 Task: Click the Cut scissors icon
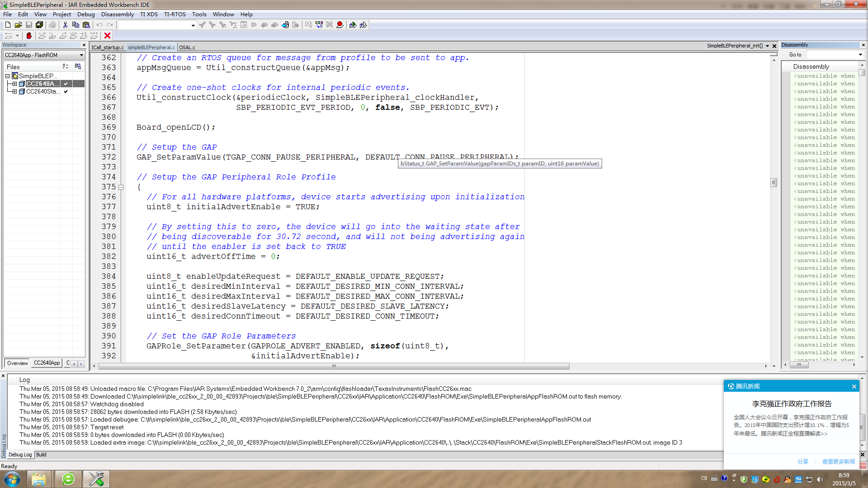tap(65, 25)
